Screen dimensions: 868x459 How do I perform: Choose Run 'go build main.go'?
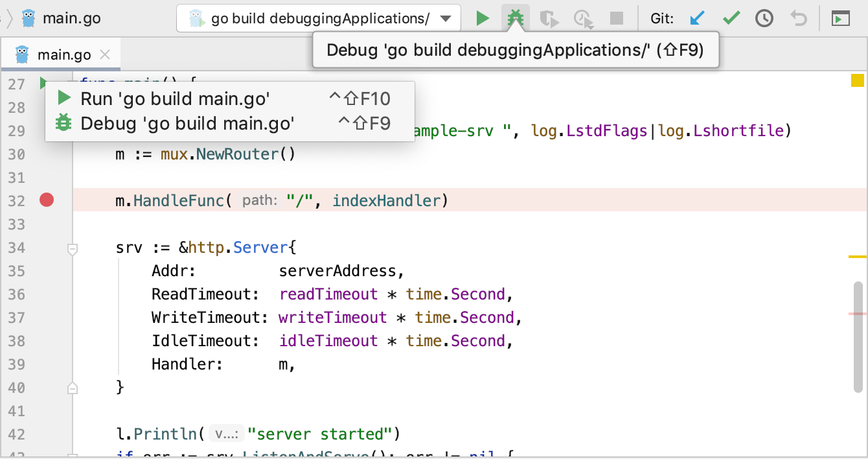coord(230,99)
